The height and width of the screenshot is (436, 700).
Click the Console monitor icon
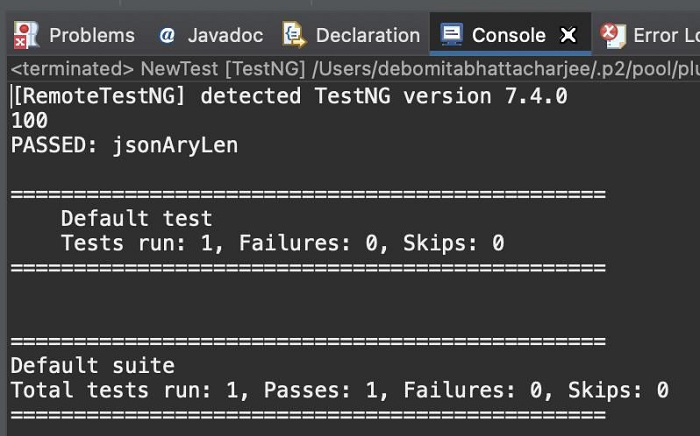(452, 36)
